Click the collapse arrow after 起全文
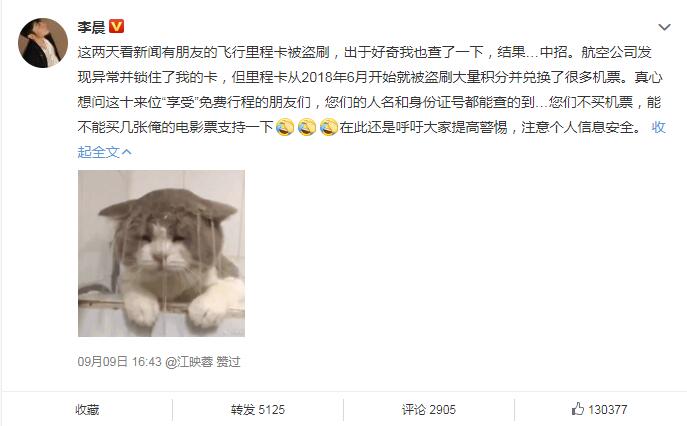This screenshot has width=687, height=426. [x=127, y=152]
